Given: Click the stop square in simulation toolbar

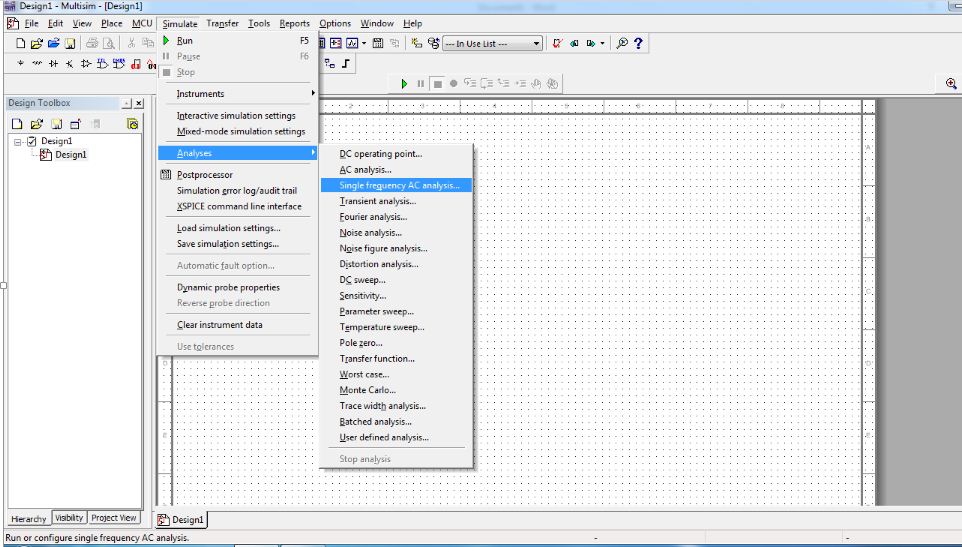Looking at the screenshot, I should [x=437, y=84].
